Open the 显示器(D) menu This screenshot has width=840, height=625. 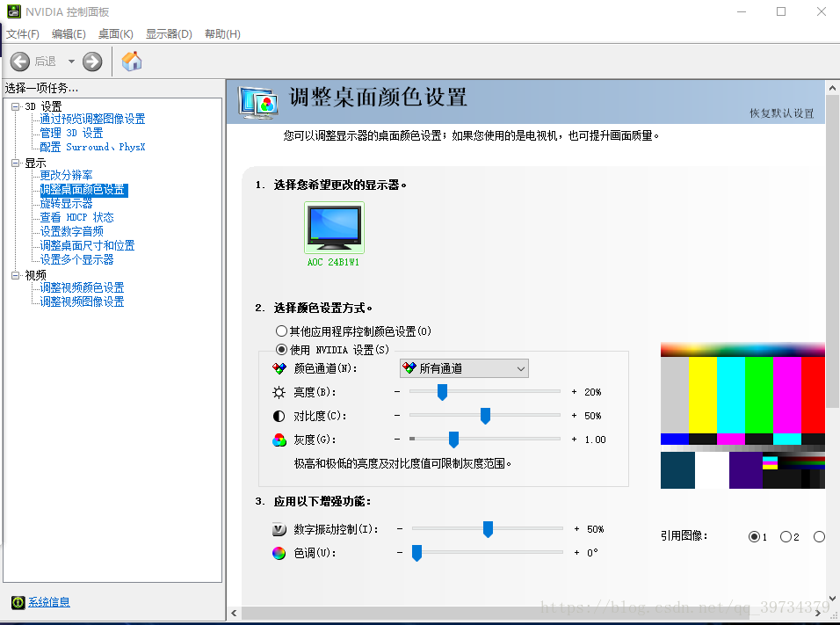[x=169, y=33]
